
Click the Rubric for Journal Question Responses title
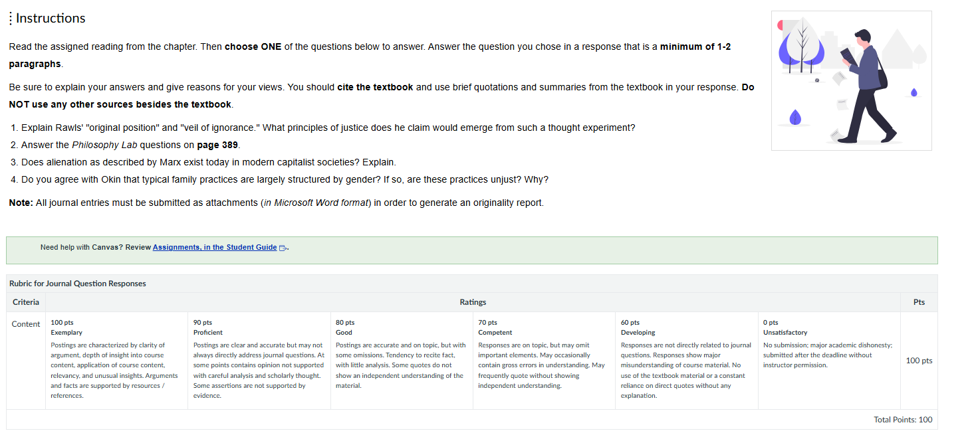pyautogui.click(x=78, y=284)
